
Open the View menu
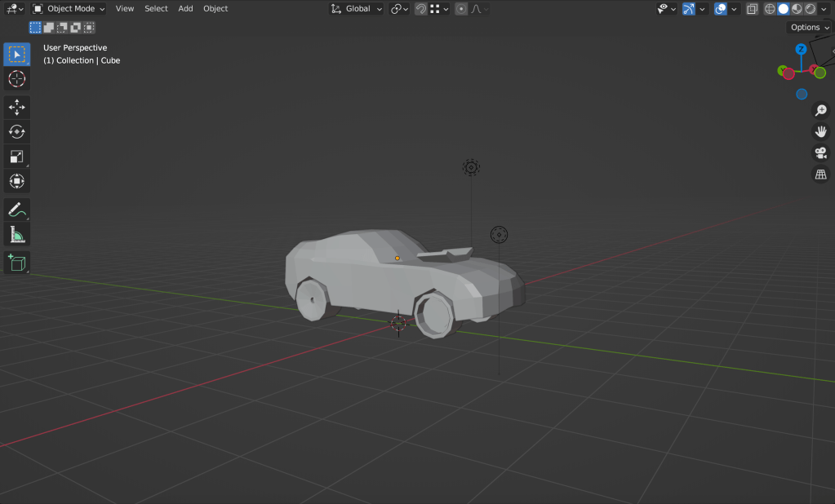click(x=125, y=9)
